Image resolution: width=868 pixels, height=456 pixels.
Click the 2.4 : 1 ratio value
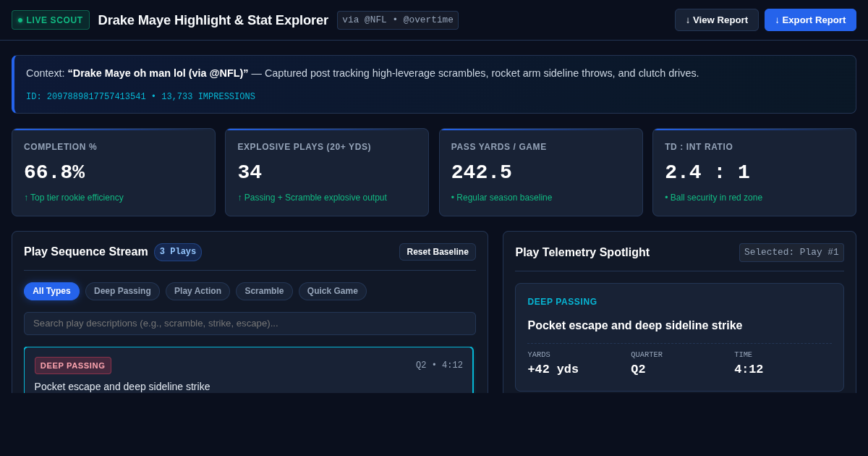point(707,172)
